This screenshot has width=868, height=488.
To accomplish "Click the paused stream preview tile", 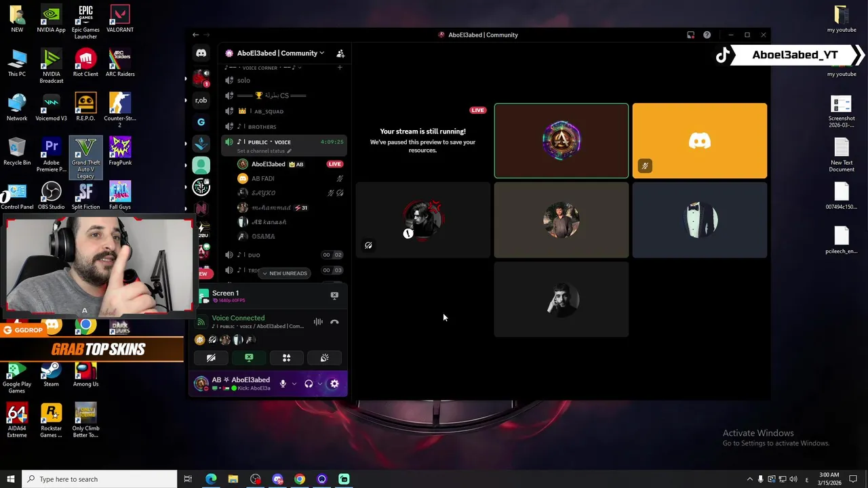I will point(422,141).
